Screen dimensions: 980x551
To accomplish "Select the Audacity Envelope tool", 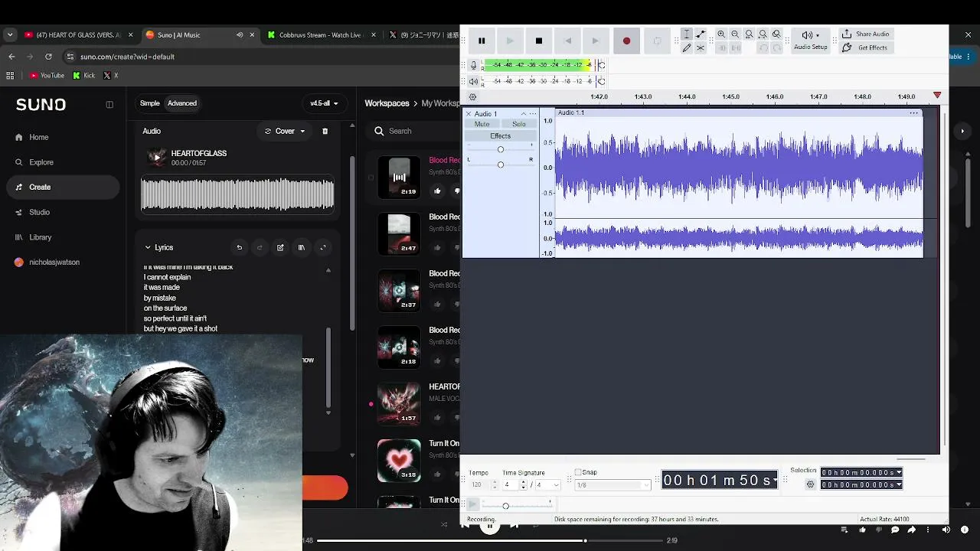I will pyautogui.click(x=701, y=34).
